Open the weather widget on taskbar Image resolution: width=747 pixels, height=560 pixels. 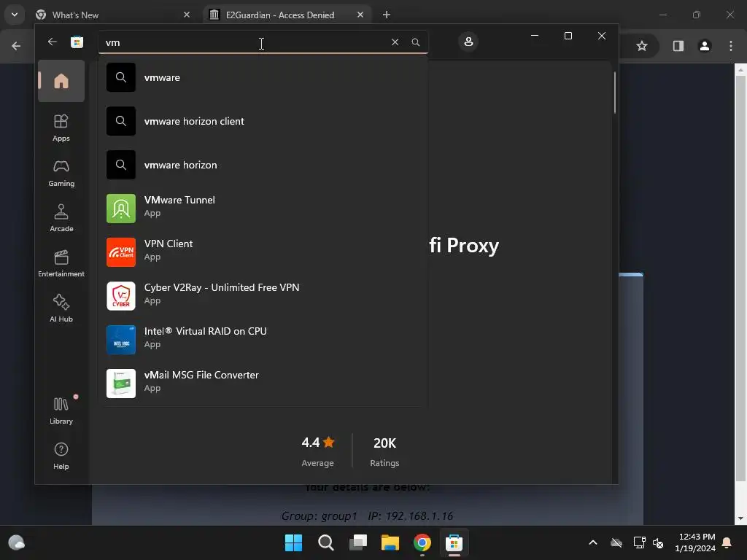pyautogui.click(x=17, y=542)
